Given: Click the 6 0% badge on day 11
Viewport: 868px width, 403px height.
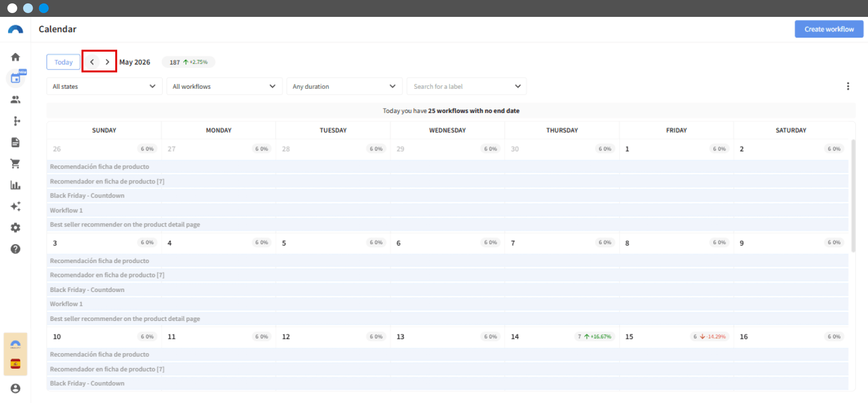Looking at the screenshot, I should 261,336.
